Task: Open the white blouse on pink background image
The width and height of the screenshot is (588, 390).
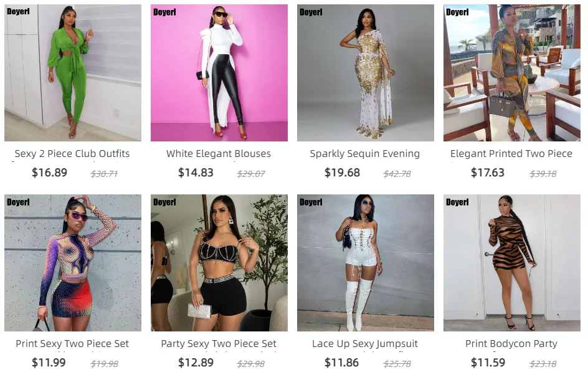Action: pos(219,73)
